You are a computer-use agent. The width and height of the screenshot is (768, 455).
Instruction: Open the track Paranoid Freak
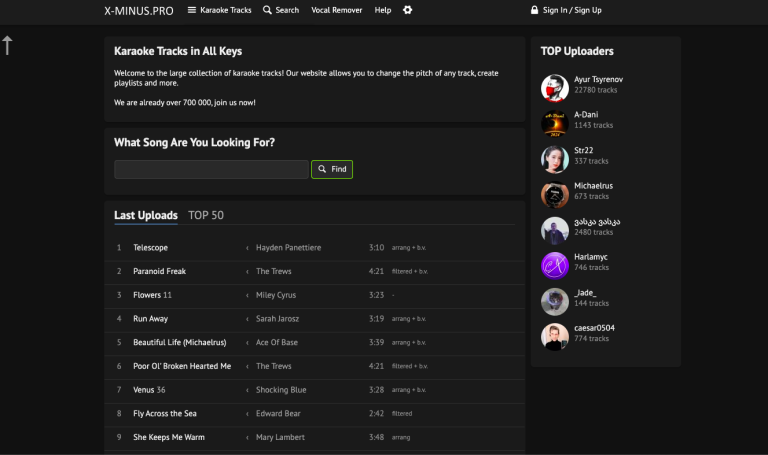pos(159,271)
